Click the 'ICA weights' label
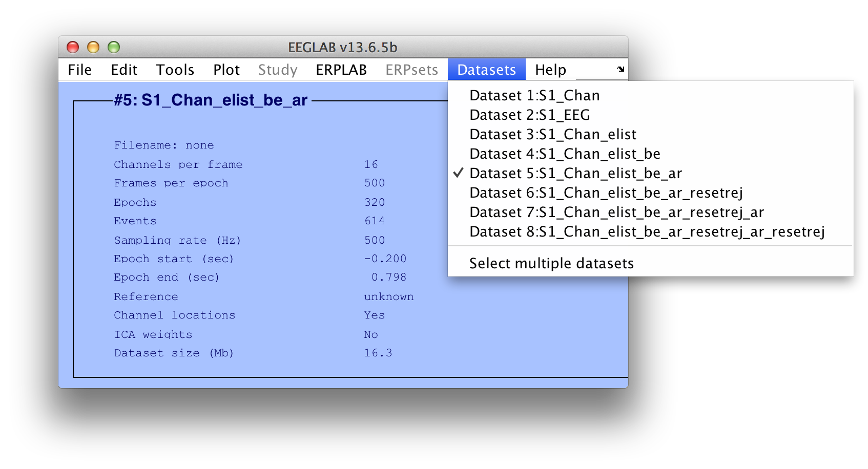Viewport: 868px width, 469px height. [x=153, y=335]
